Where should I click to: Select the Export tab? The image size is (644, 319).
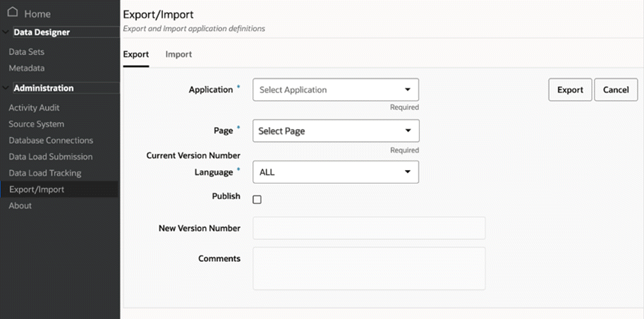coord(135,54)
